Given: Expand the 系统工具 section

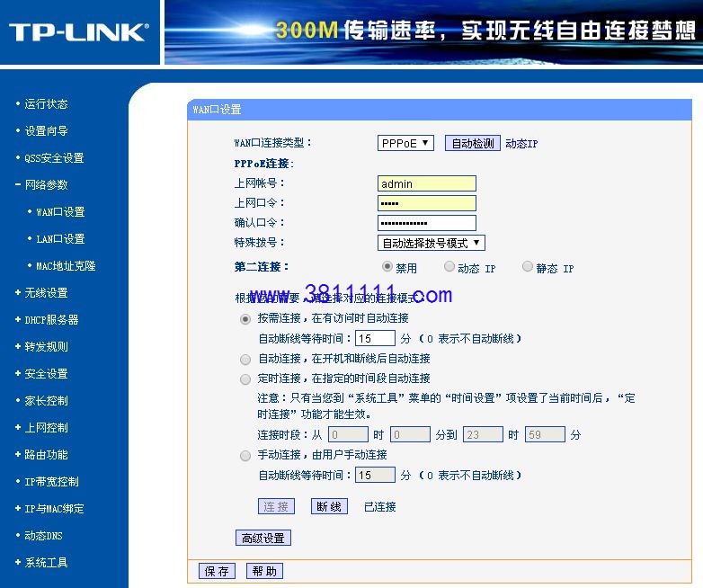Looking at the screenshot, I should click(46, 563).
